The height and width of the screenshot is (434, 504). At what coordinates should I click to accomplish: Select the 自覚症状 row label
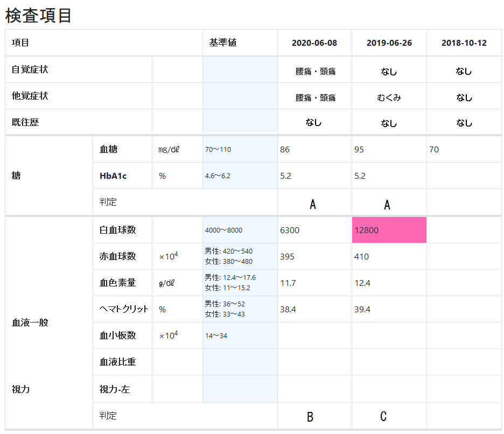30,70
